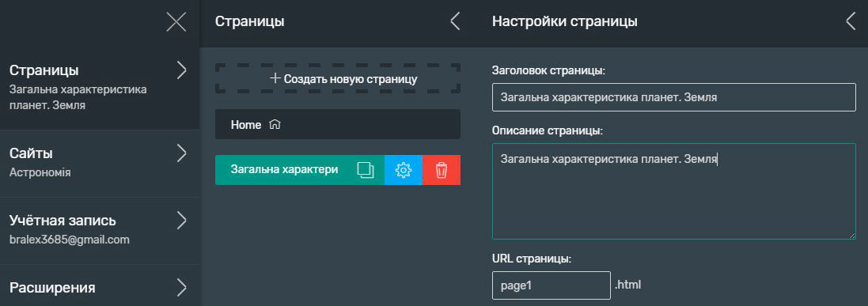Click the URL страницы label
Viewport: 868px width, 306px height.
click(532, 259)
